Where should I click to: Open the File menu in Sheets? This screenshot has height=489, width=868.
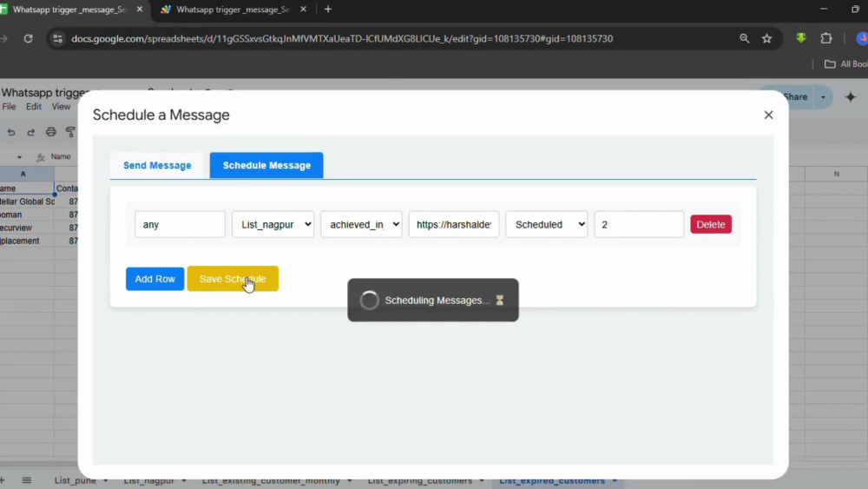pos(9,106)
